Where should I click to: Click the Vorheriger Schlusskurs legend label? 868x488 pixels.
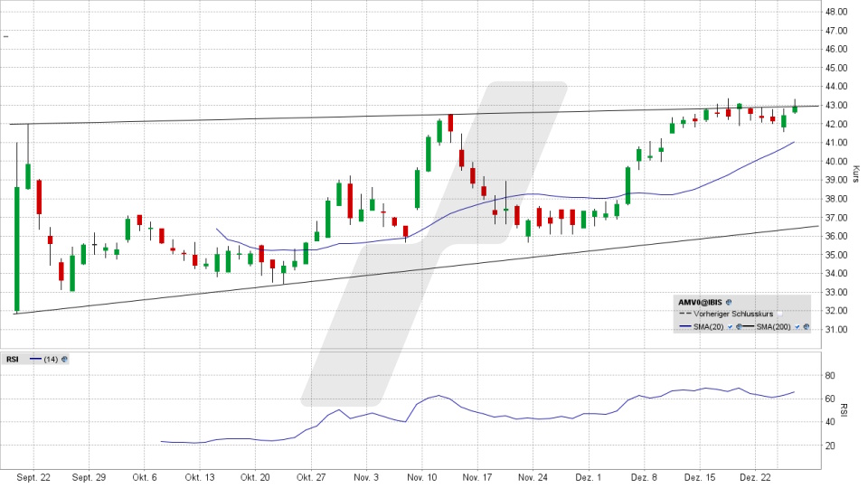pos(733,314)
